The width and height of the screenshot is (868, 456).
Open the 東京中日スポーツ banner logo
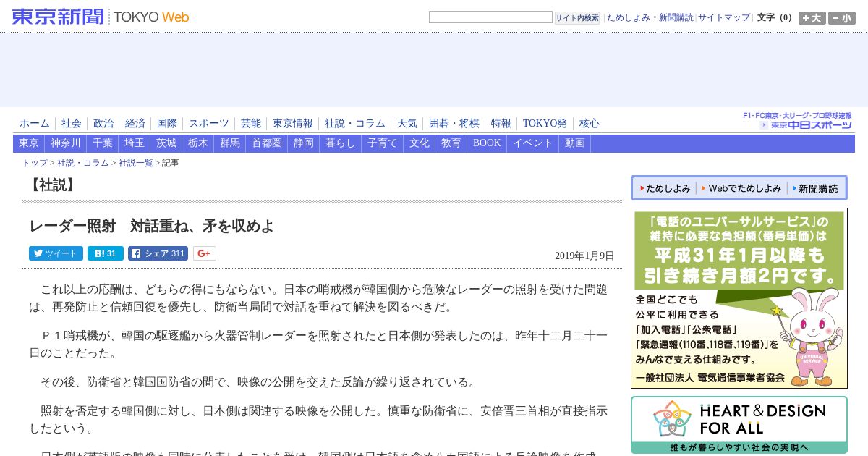(x=798, y=121)
